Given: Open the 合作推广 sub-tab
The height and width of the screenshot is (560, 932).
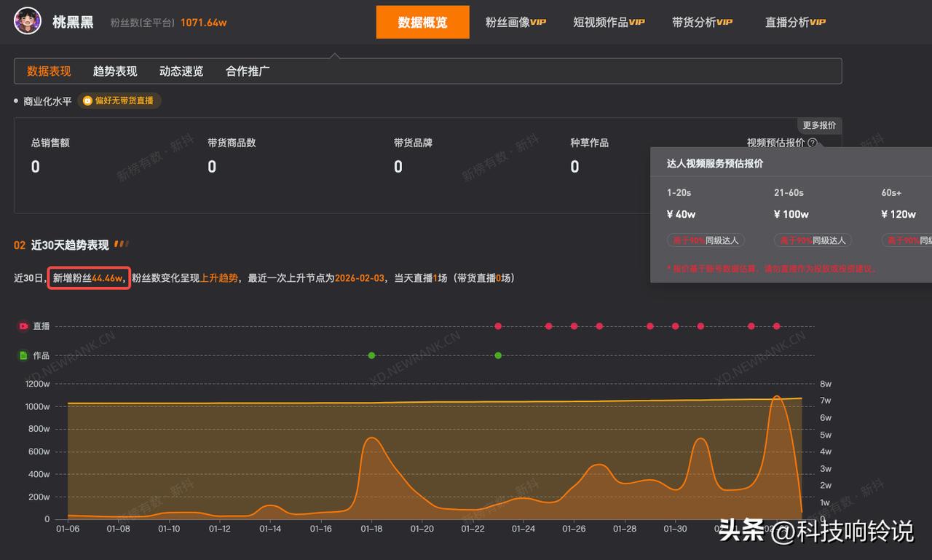Looking at the screenshot, I should point(248,71).
